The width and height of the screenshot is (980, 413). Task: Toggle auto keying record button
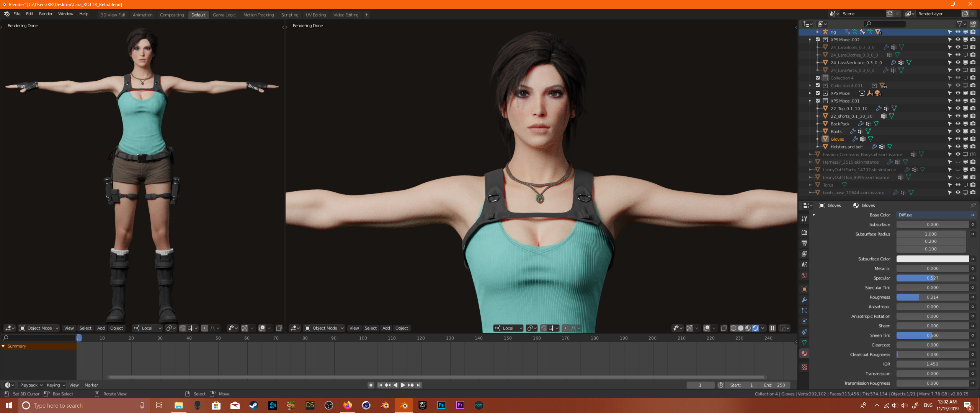[x=371, y=385]
